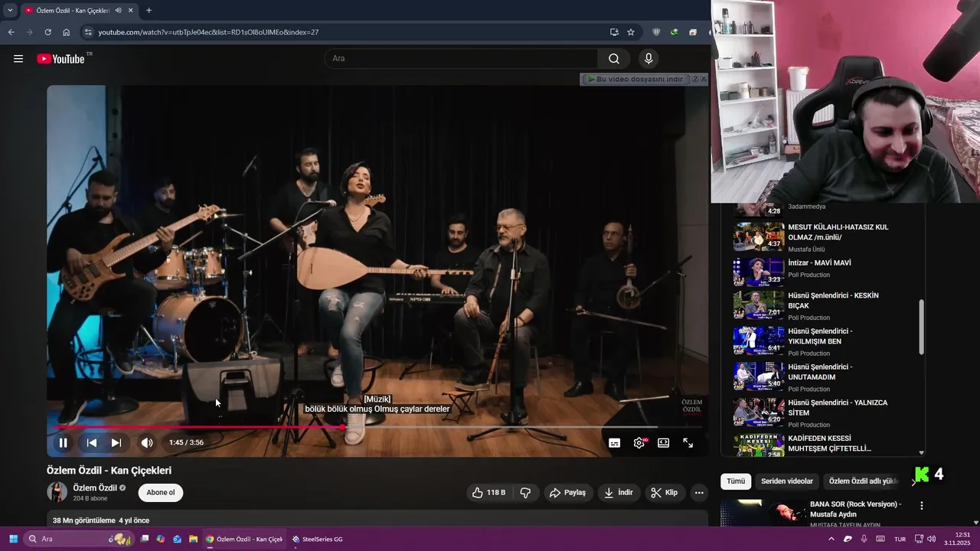
Task: Select the Seriden videolar filter chip
Action: pyautogui.click(x=787, y=481)
